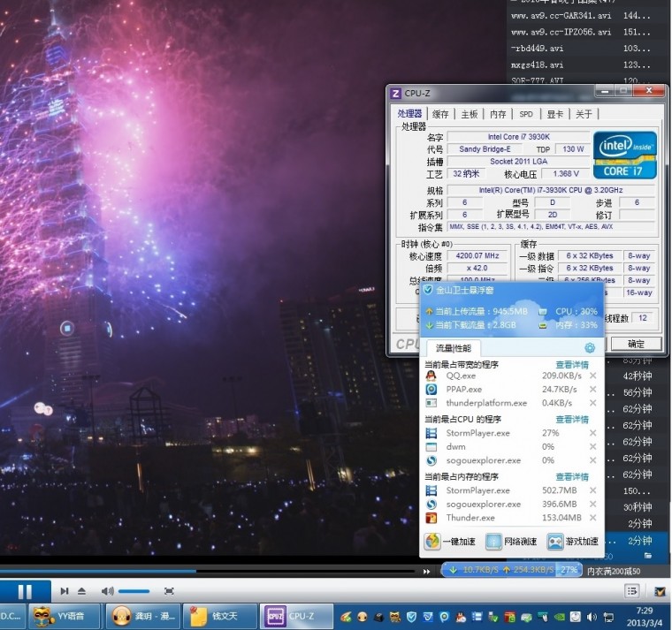Click the 一键加速 button
672x630 pixels.
449,542
